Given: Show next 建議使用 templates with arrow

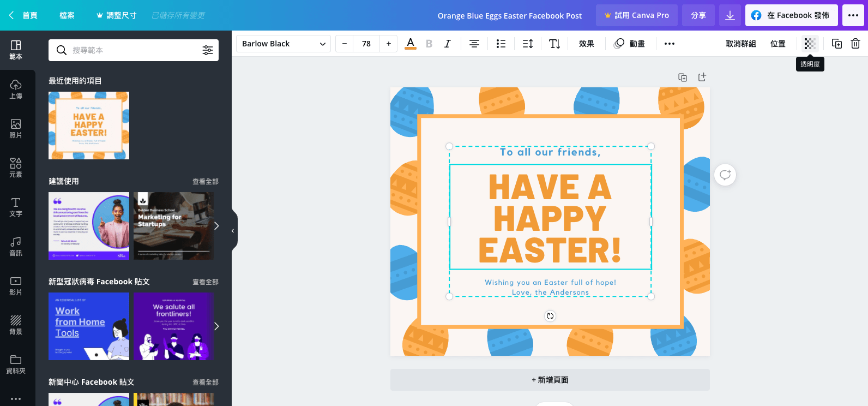Looking at the screenshot, I should point(216,226).
